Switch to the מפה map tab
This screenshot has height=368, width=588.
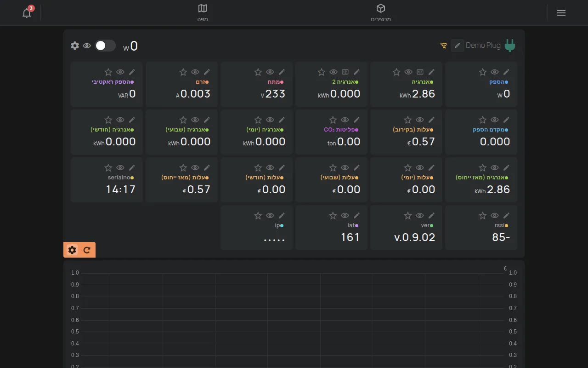pos(203,13)
